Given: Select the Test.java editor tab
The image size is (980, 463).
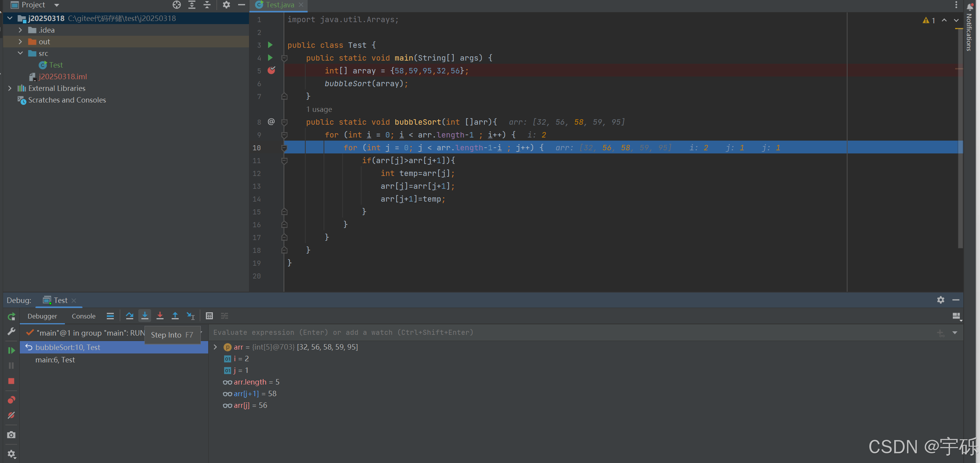Looking at the screenshot, I should point(280,5).
